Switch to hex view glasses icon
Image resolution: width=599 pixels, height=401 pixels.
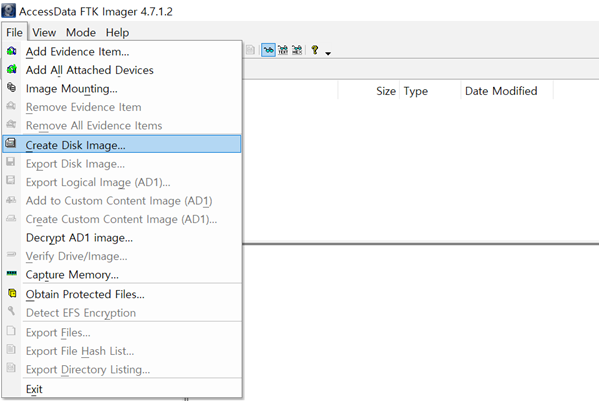pos(297,50)
